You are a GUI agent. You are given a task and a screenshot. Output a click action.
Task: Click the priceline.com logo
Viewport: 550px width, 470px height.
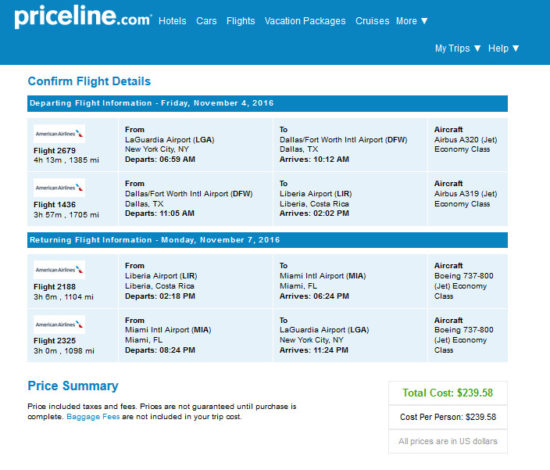coord(83,16)
